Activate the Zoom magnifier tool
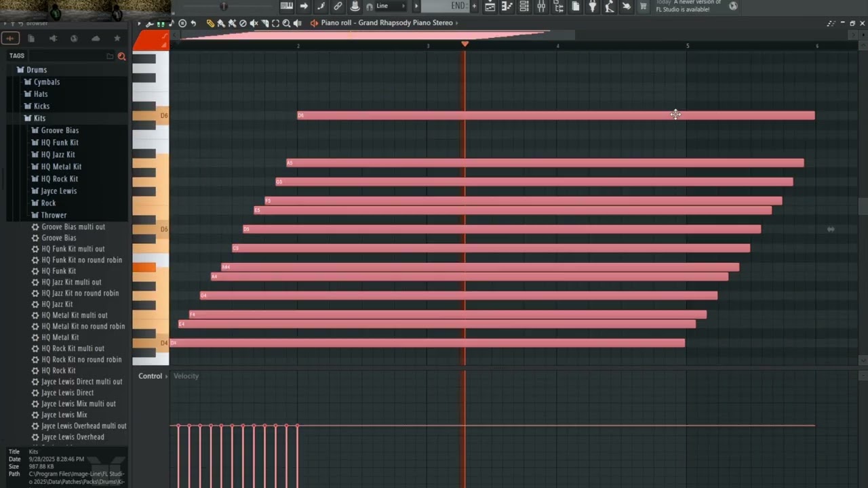This screenshot has height=488, width=868. [x=286, y=23]
